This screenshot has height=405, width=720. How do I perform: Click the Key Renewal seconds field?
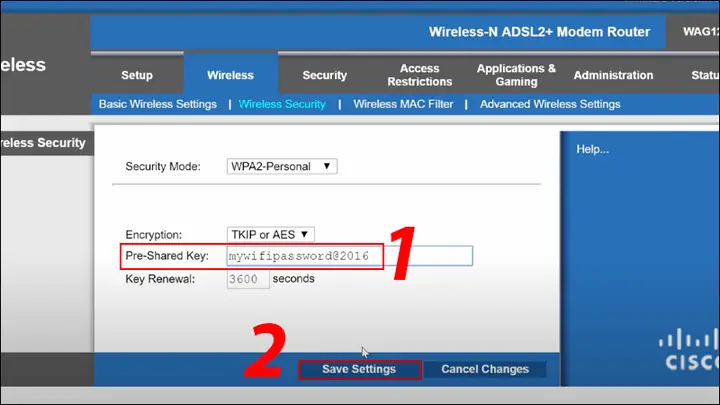[248, 279]
